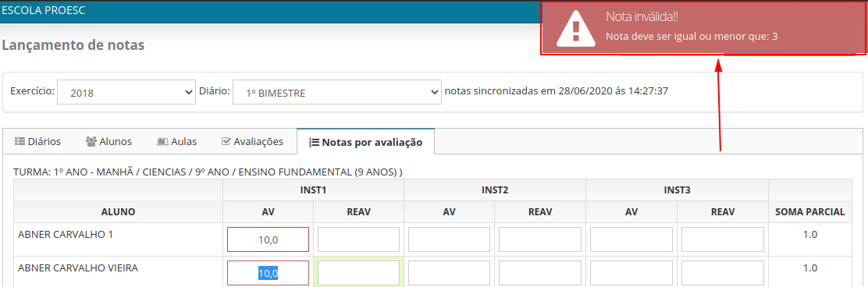Click the SOMA PARCIAL column header
This screenshot has height=287, width=868.
[x=810, y=212]
